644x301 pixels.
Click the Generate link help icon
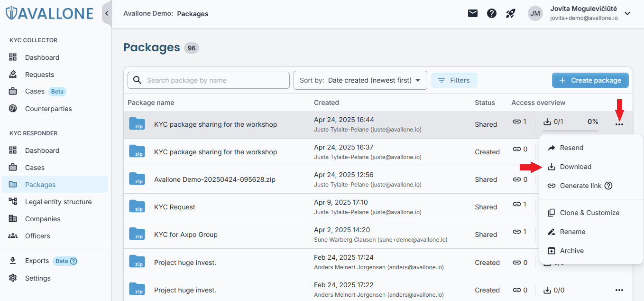click(x=608, y=186)
